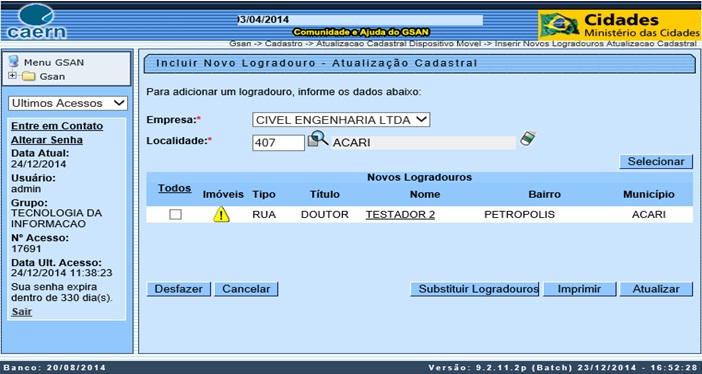
Task: Clear Localidade with the eraser icon
Action: 528,138
